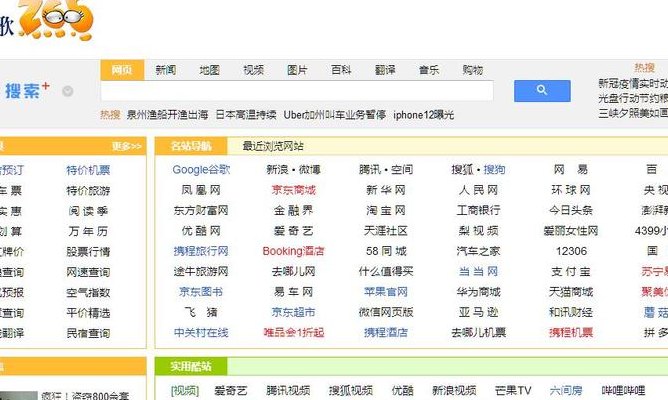Switch to the 翻译 search tab
This screenshot has height=400, width=668.
(385, 70)
